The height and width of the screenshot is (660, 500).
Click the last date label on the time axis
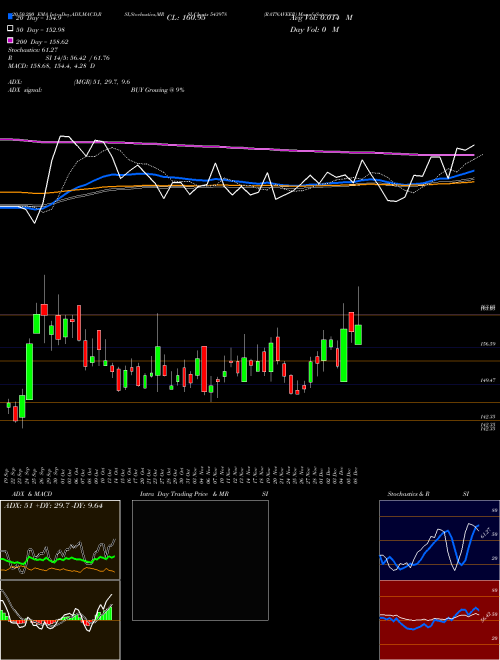(356, 475)
